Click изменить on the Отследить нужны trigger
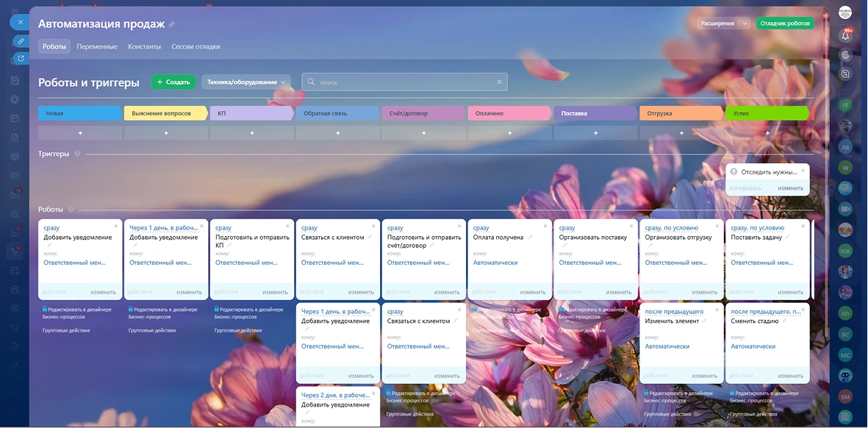This screenshot has height=428, width=868. [790, 188]
